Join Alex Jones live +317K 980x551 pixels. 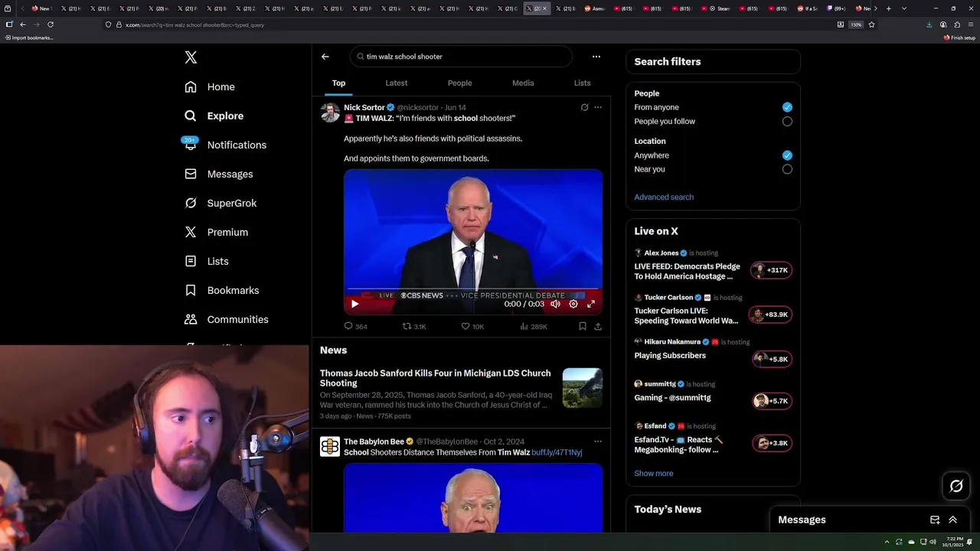771,270
